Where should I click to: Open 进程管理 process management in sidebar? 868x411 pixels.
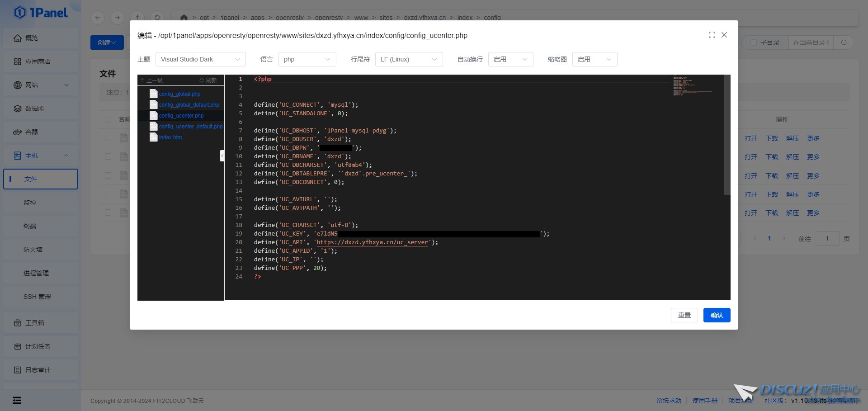[x=41, y=273]
